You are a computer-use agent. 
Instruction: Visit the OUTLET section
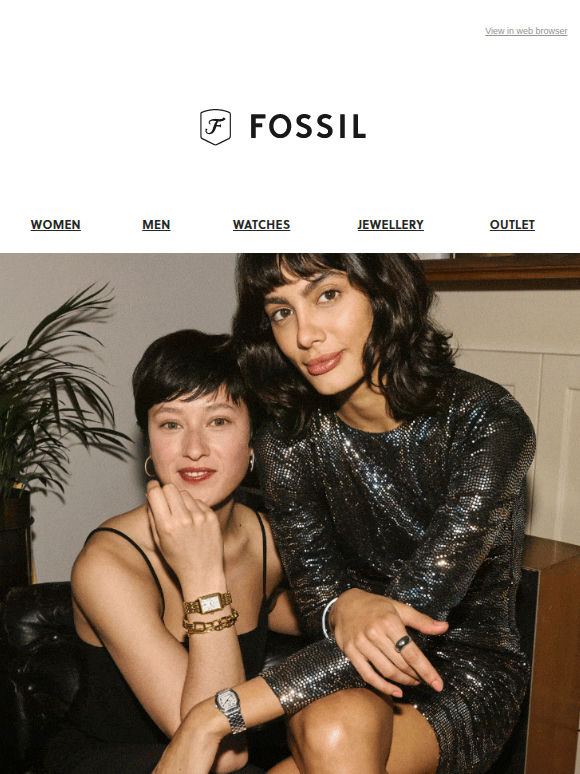[512, 225]
